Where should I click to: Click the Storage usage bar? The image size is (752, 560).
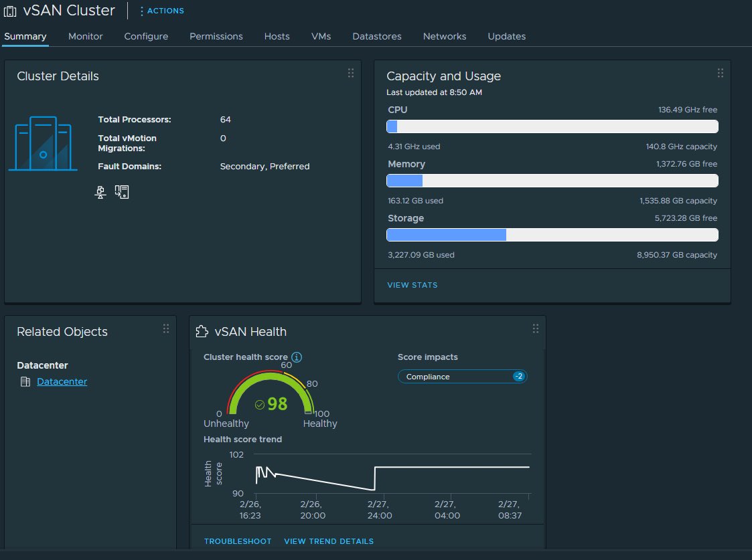(552, 235)
